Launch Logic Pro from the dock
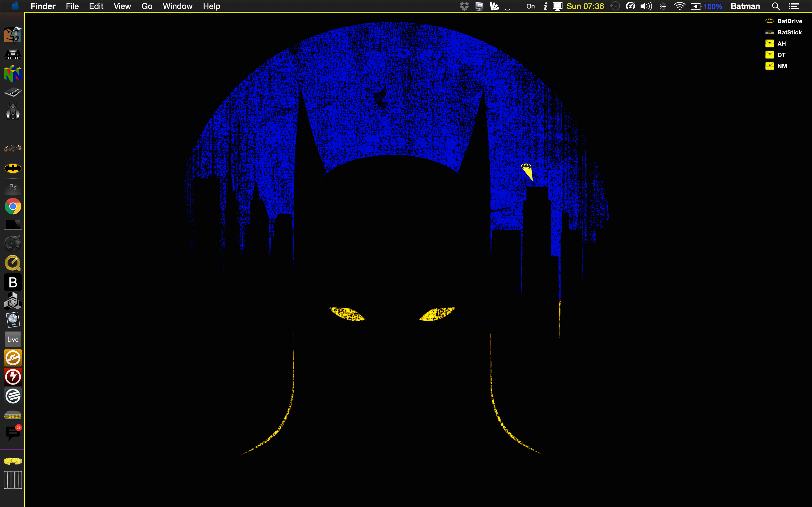The height and width of the screenshot is (507, 812). [x=13, y=320]
